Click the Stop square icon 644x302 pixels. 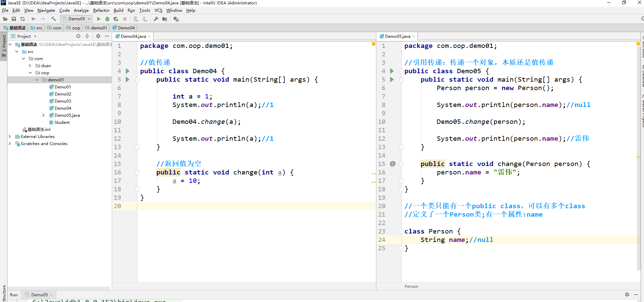(125, 19)
